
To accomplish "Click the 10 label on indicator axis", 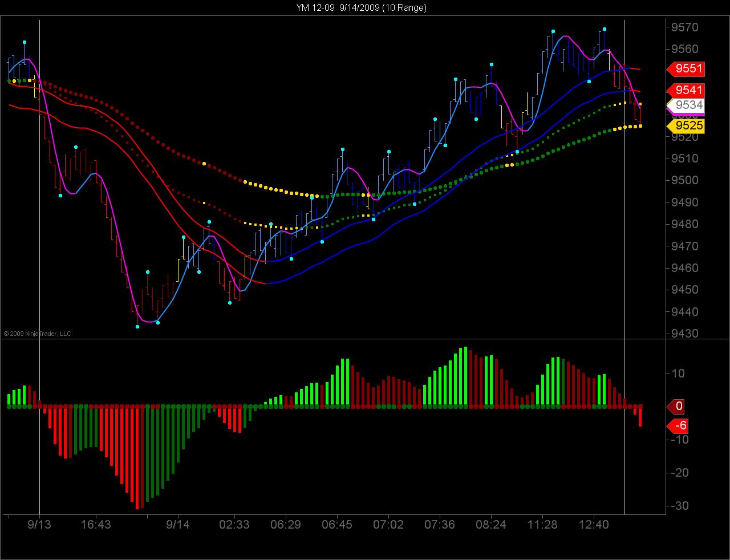I will pyautogui.click(x=678, y=374).
